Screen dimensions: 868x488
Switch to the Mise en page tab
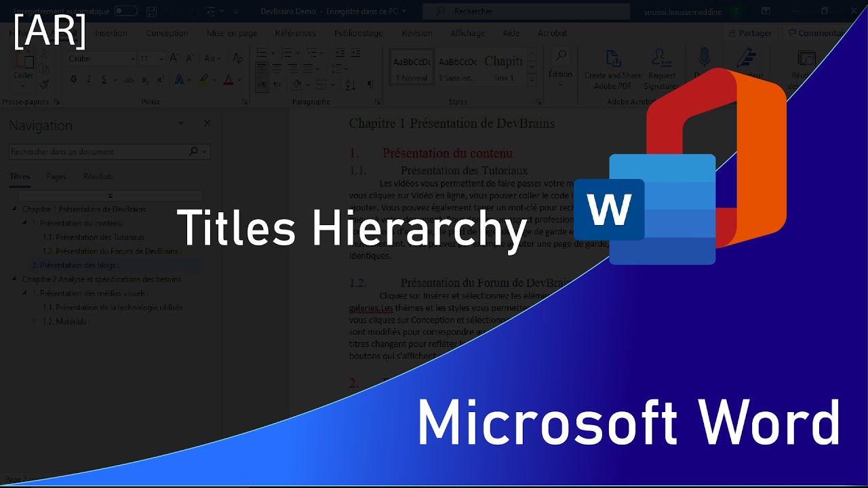[232, 33]
